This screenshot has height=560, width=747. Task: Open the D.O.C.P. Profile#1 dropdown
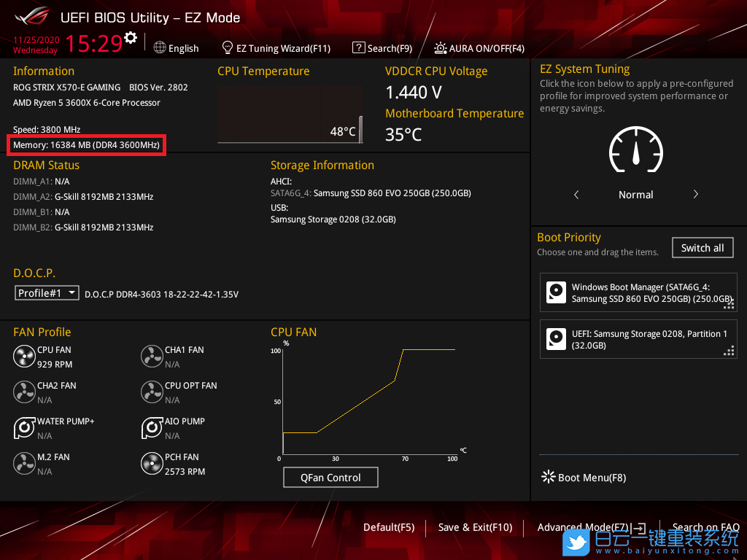[x=47, y=292]
